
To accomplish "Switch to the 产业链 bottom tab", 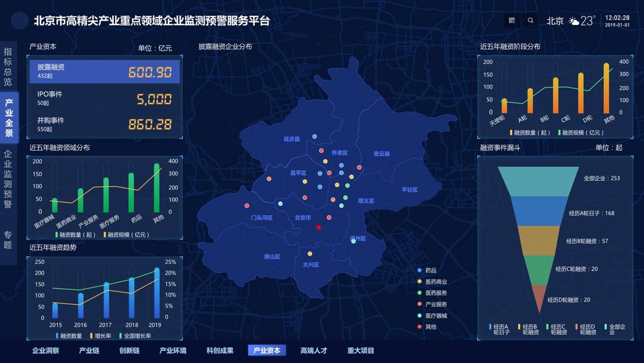I will click(89, 350).
